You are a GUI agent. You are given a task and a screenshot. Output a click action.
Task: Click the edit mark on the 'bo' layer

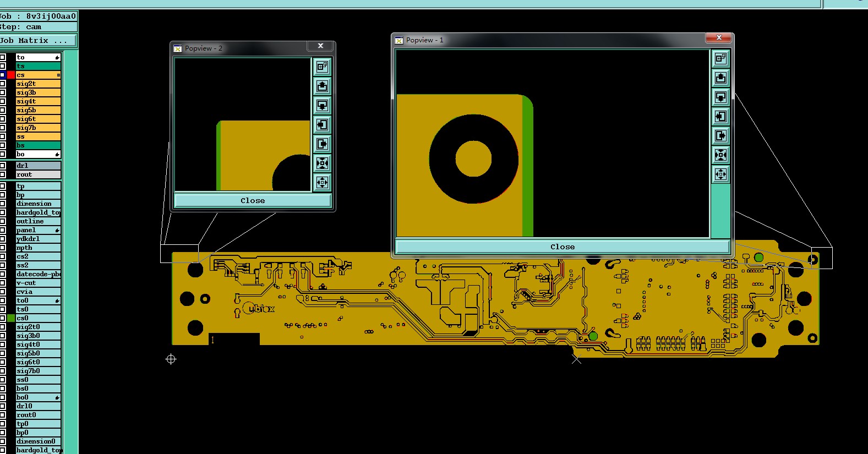tap(57, 154)
